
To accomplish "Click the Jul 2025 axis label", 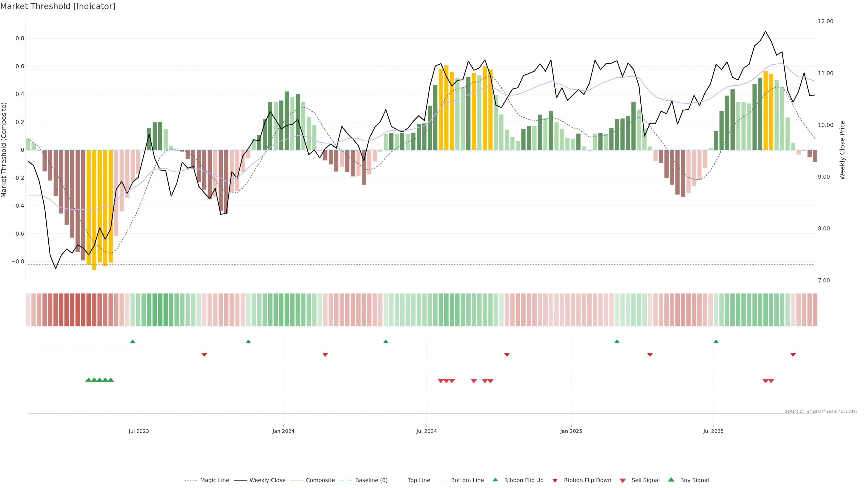I will (713, 431).
